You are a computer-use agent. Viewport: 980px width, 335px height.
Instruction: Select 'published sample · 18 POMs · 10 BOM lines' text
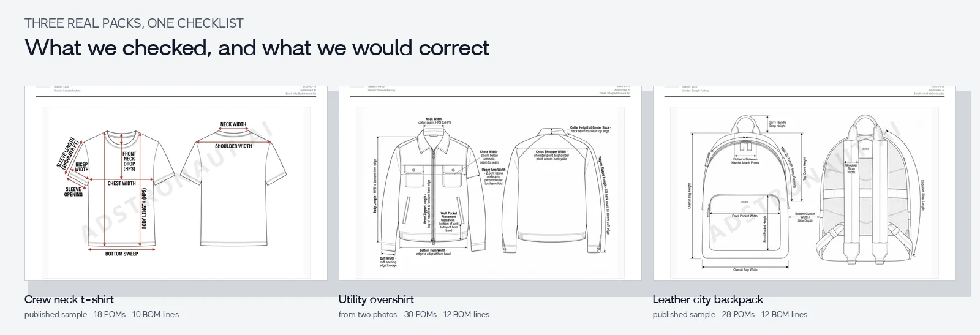coord(102,314)
